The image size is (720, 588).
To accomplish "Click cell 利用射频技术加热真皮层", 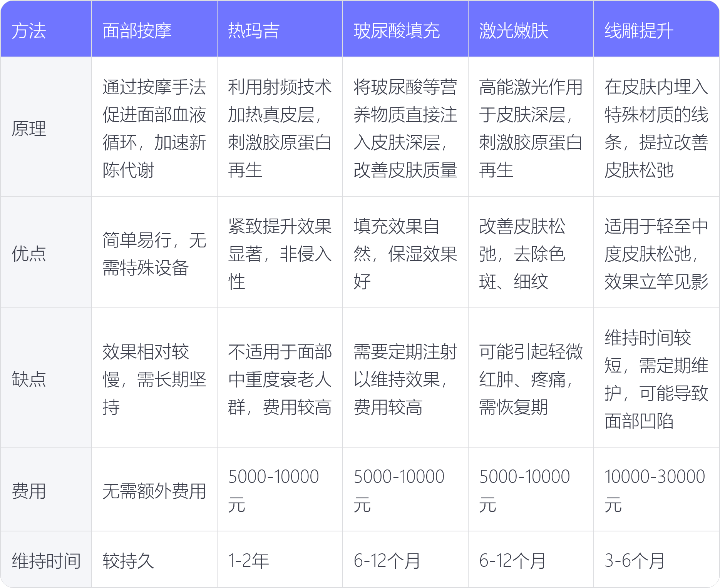I will [x=280, y=127].
